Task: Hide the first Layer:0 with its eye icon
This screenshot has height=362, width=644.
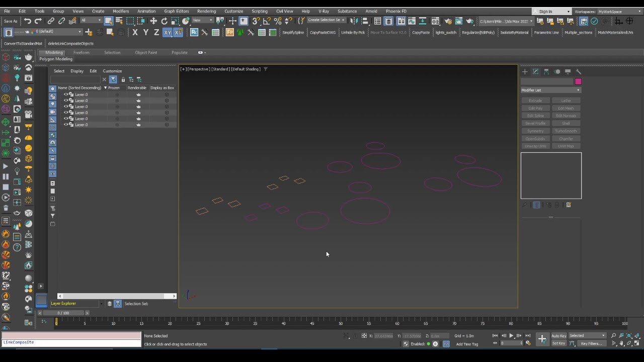Action: (x=66, y=95)
